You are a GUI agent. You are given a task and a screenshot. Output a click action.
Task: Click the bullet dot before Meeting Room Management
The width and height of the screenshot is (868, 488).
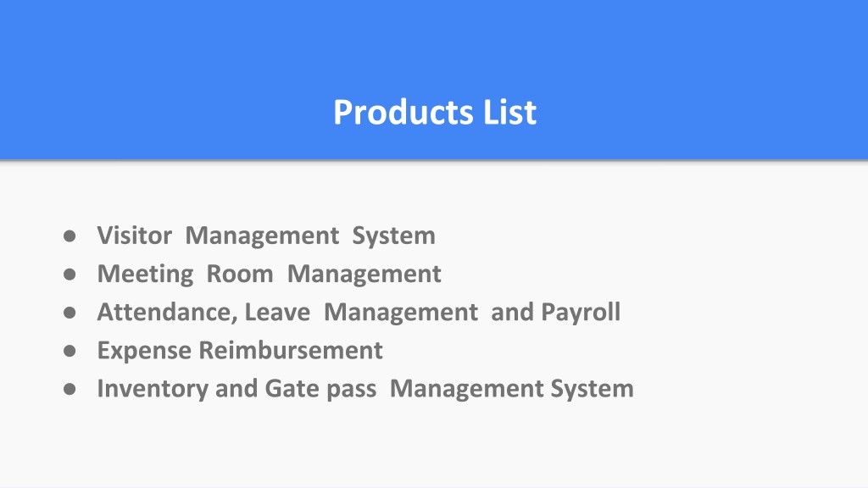coord(70,274)
